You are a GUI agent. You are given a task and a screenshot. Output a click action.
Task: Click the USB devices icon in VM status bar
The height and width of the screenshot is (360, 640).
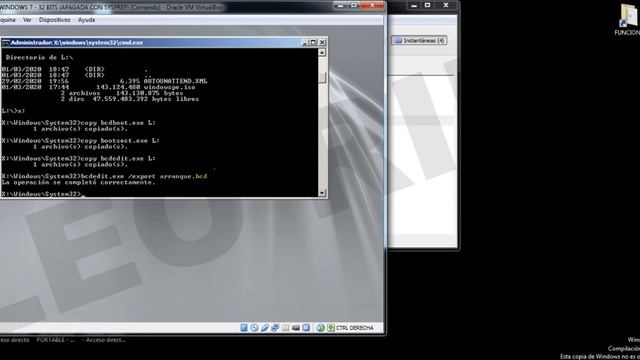pos(264,328)
